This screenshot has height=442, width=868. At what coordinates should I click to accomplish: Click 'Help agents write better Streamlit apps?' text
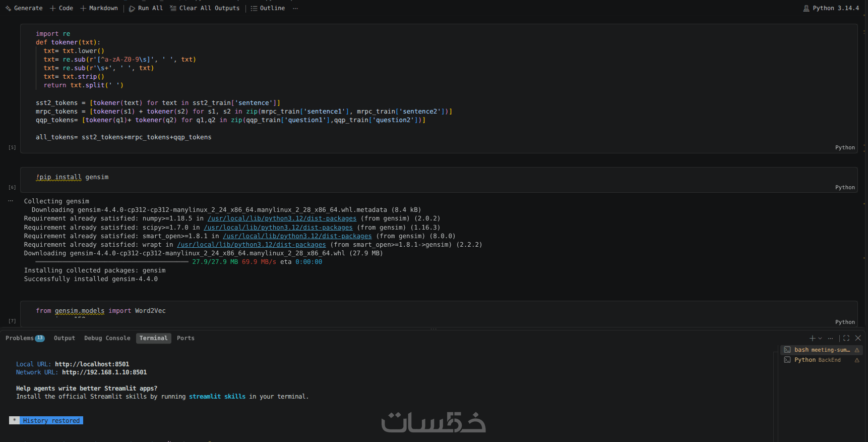[87, 389]
